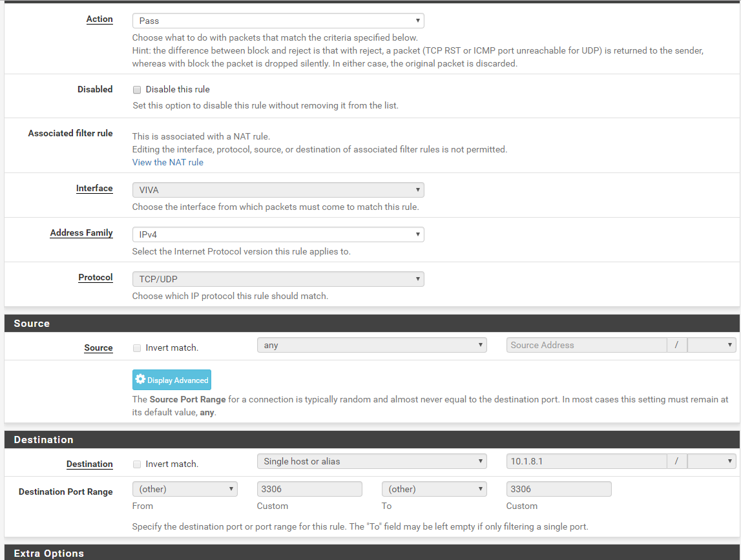Open the Source subnet mask dropdown

pyautogui.click(x=711, y=346)
